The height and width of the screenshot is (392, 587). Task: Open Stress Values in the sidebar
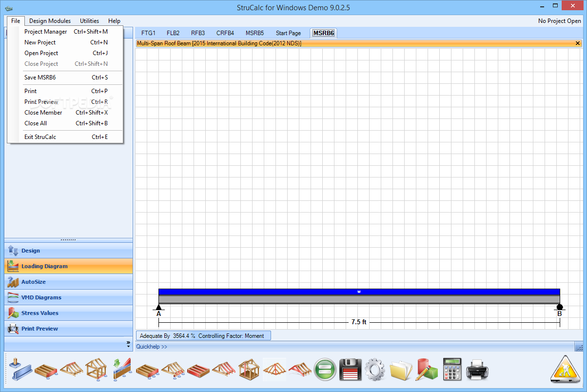(68, 313)
